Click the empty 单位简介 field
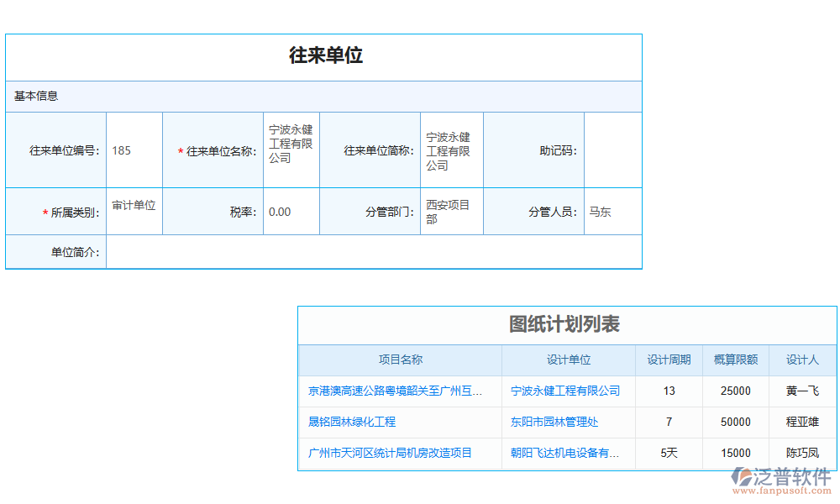 tap(374, 252)
